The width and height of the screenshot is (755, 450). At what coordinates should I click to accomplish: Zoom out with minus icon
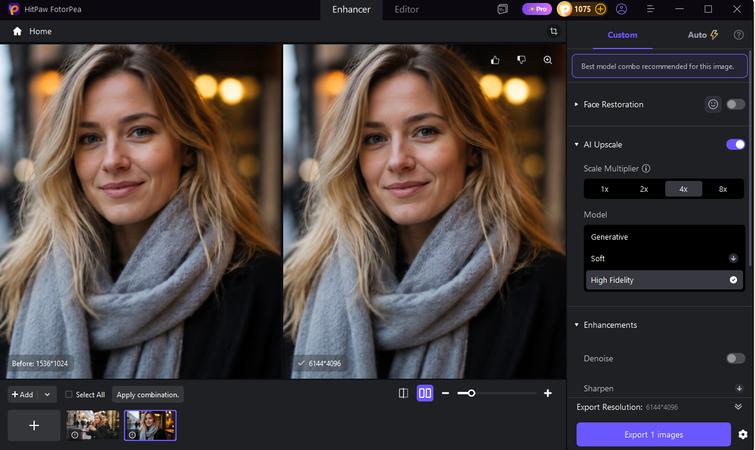click(x=445, y=393)
